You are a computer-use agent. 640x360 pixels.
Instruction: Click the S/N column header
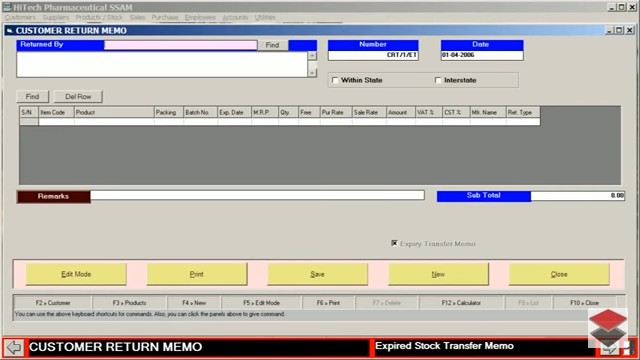tap(29, 112)
